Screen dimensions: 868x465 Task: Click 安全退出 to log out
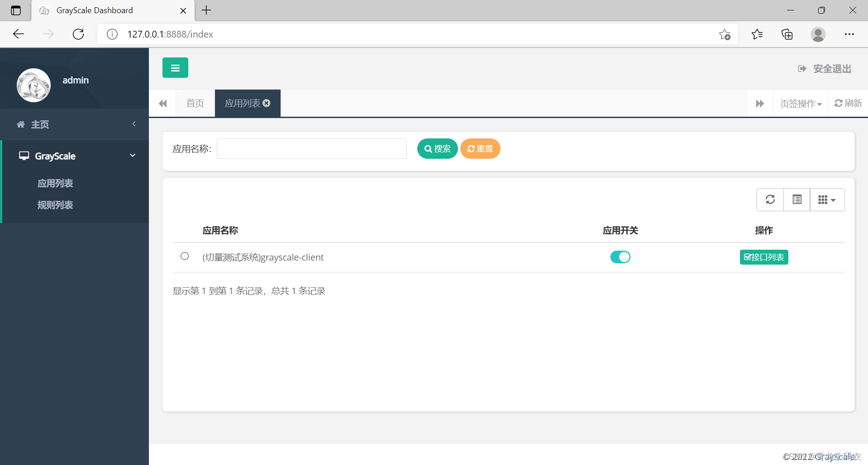(825, 69)
